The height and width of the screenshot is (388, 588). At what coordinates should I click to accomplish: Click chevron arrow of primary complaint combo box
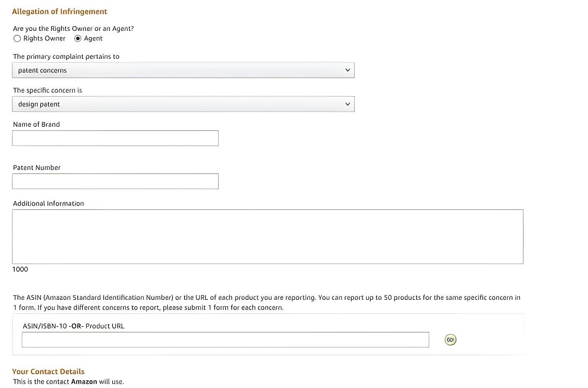click(347, 70)
